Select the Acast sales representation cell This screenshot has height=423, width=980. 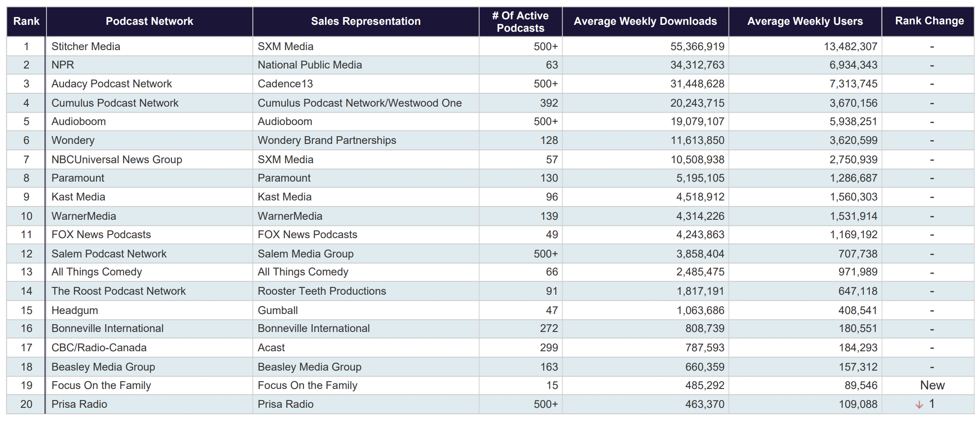click(x=271, y=348)
